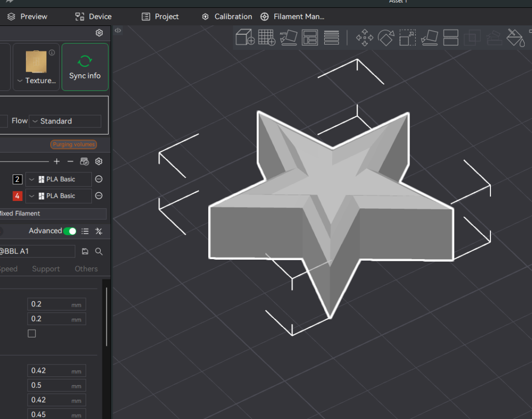Toggle the Advanced settings switch

tap(70, 231)
